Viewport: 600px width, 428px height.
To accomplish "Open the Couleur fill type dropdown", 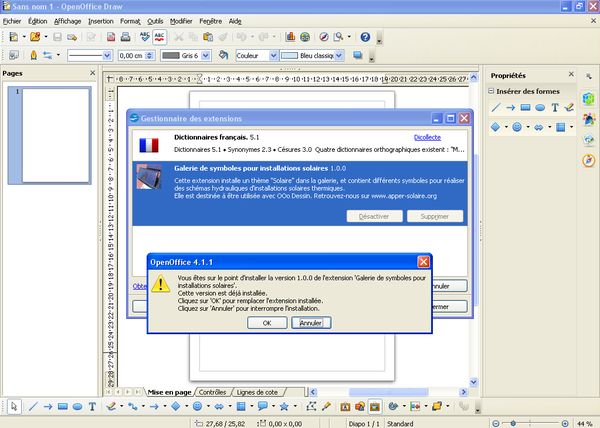I will click(x=273, y=56).
